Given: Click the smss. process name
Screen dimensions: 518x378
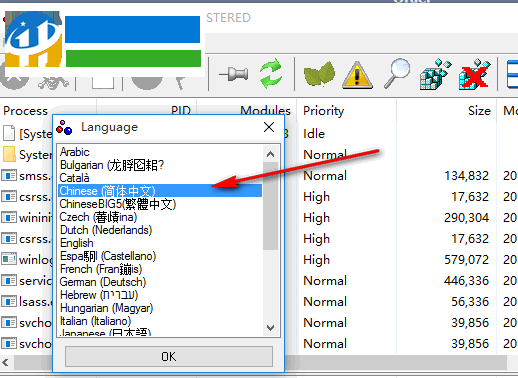Looking at the screenshot, I should (x=35, y=176).
